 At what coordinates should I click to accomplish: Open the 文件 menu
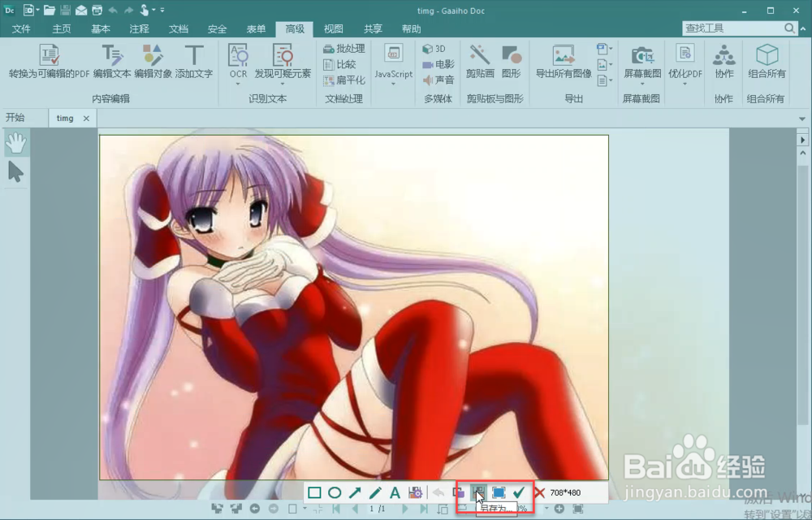point(21,29)
